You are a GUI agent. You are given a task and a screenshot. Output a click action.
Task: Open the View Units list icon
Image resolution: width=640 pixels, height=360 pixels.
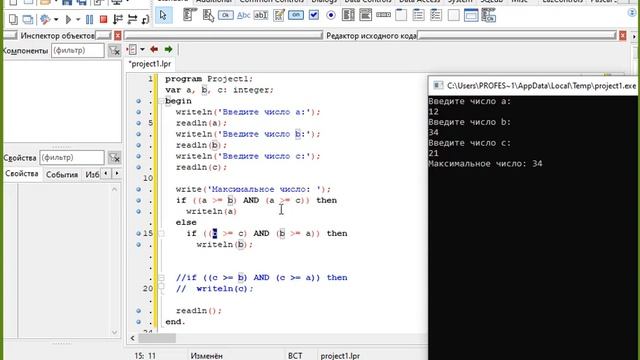click(x=13, y=19)
